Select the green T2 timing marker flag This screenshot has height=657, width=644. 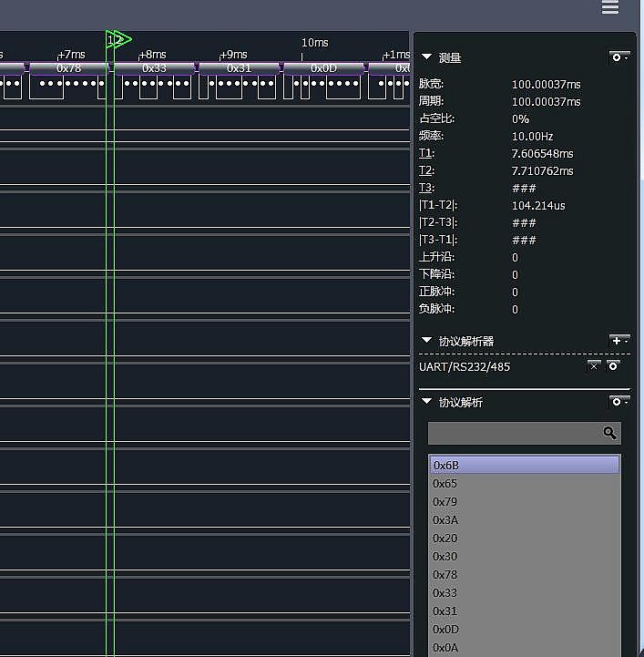(x=119, y=39)
